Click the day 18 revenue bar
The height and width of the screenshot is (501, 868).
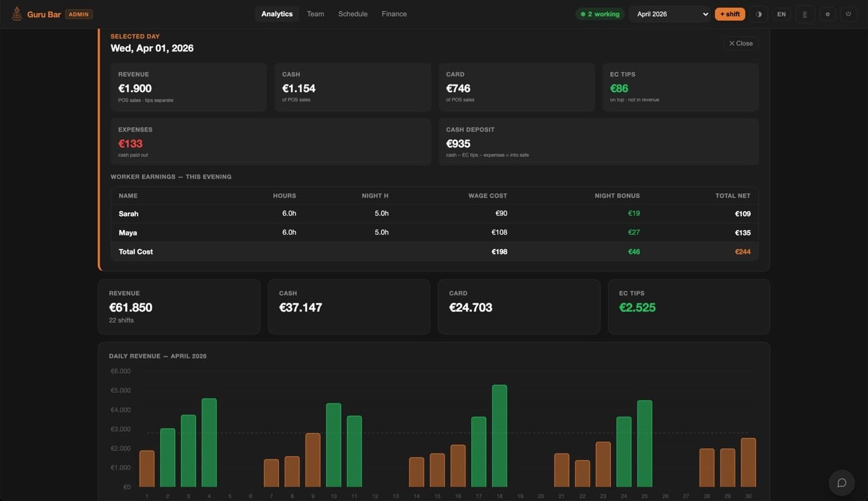(499, 436)
